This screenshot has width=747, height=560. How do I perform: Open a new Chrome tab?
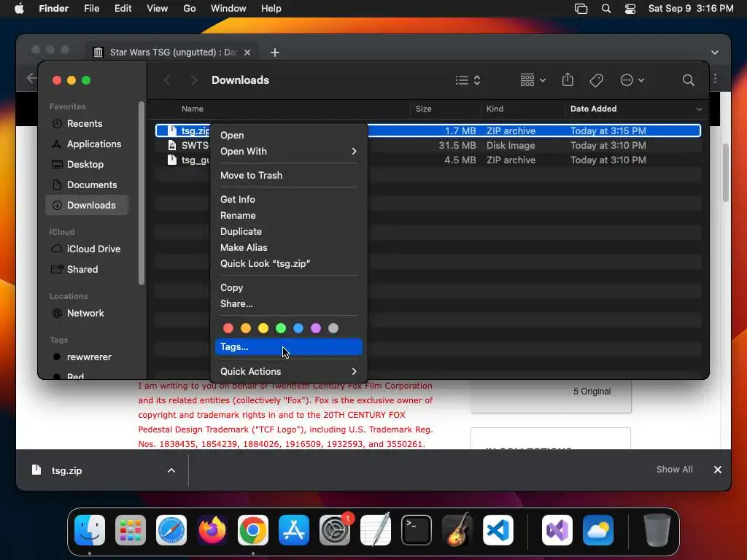[275, 52]
